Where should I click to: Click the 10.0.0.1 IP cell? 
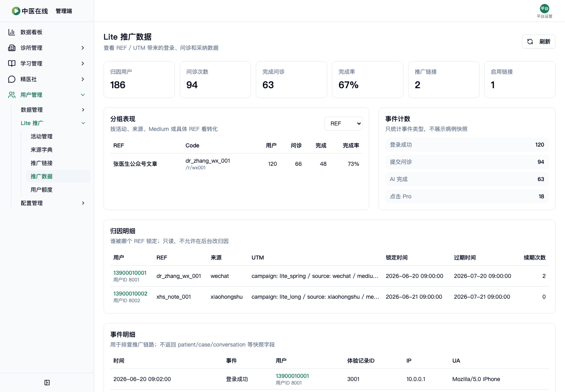tap(416, 379)
